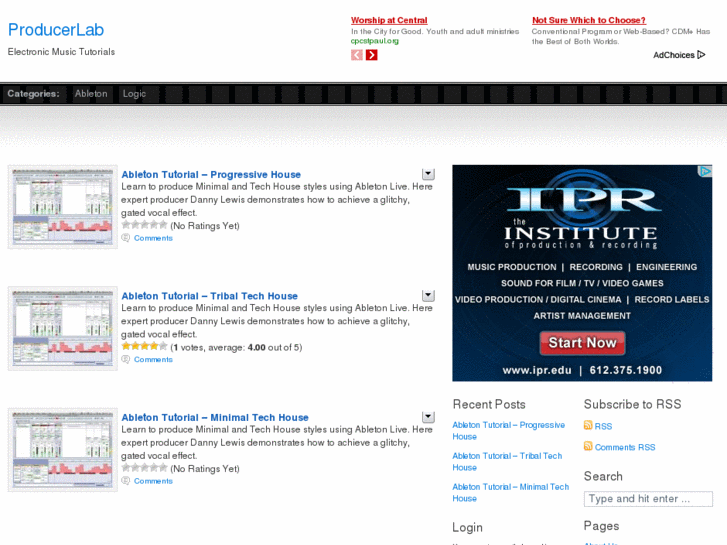Rate Tribal Tech House post with stars
The width and height of the screenshot is (727, 545).
pyautogui.click(x=144, y=346)
